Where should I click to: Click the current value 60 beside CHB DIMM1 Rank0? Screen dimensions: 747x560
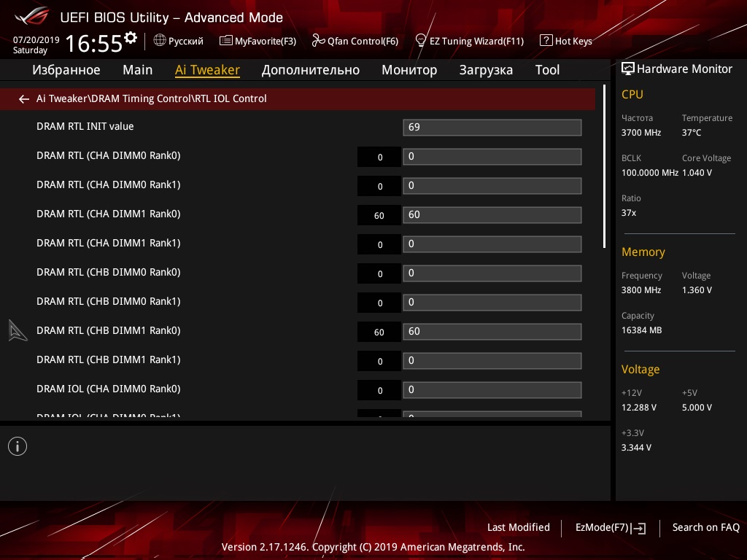click(379, 332)
